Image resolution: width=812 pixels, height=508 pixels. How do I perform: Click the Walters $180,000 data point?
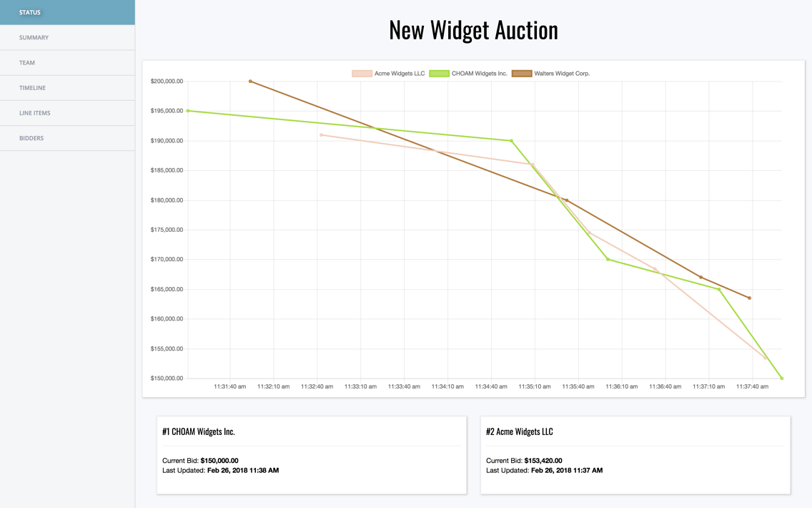[567, 200]
